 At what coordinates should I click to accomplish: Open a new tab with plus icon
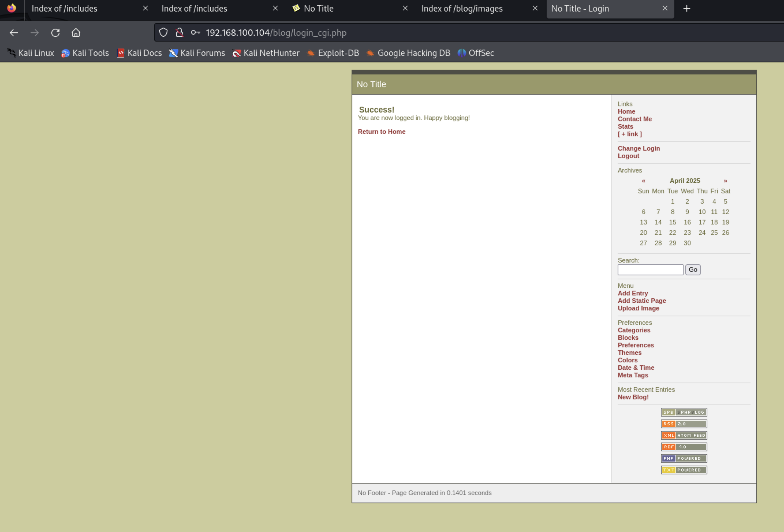coord(686,8)
